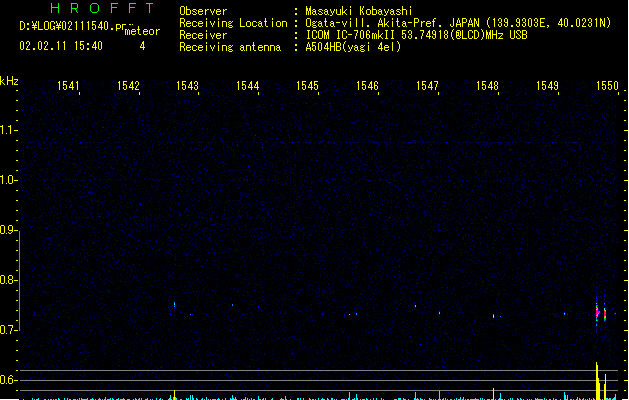Click the 1.1 kHz axis label

pyautogui.click(x=8, y=130)
